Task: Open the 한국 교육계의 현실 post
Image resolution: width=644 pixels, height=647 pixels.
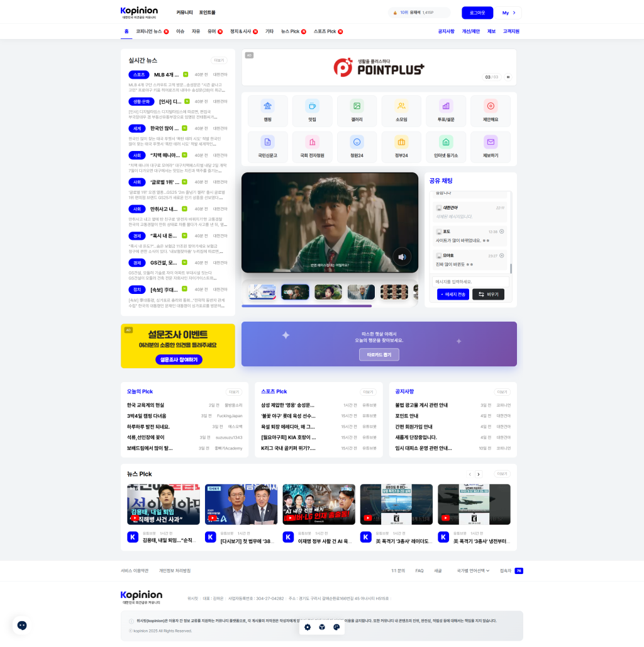Action: click(x=145, y=405)
